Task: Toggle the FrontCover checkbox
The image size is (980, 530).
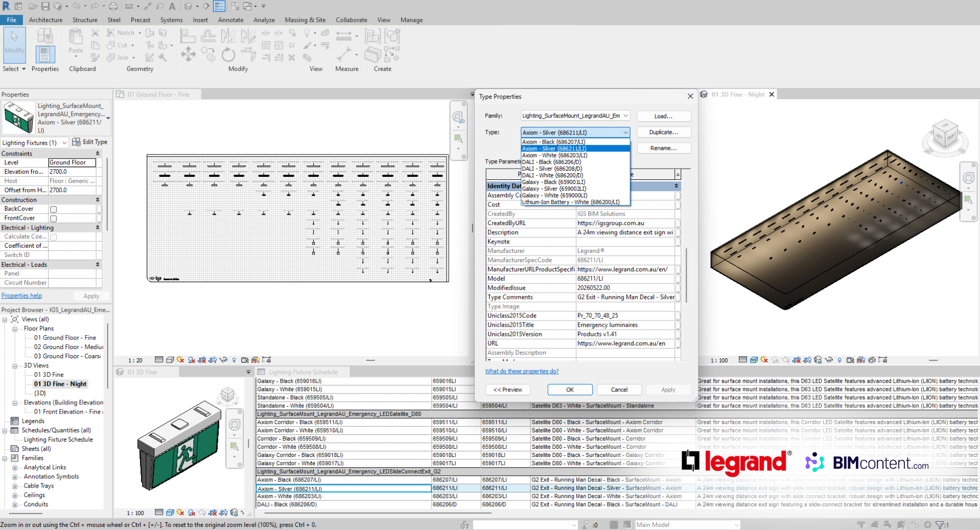Action: tap(54, 218)
